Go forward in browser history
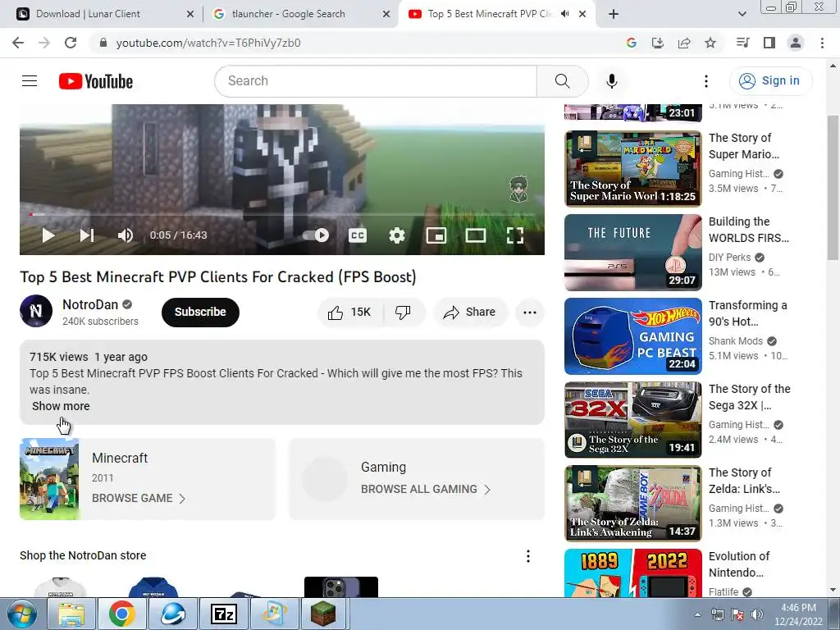The height and width of the screenshot is (630, 840). tap(44, 43)
